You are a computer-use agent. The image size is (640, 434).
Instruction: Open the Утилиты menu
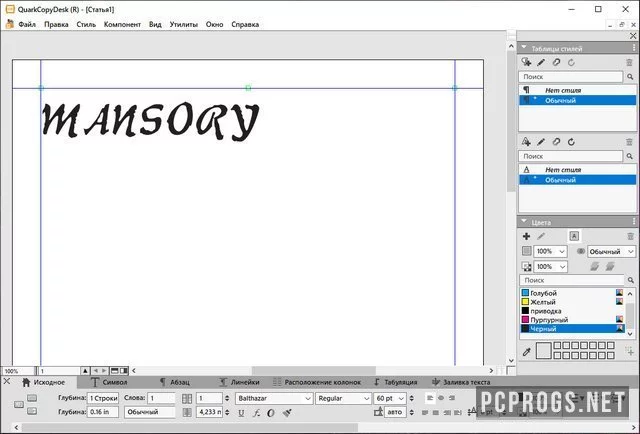pyautogui.click(x=183, y=24)
